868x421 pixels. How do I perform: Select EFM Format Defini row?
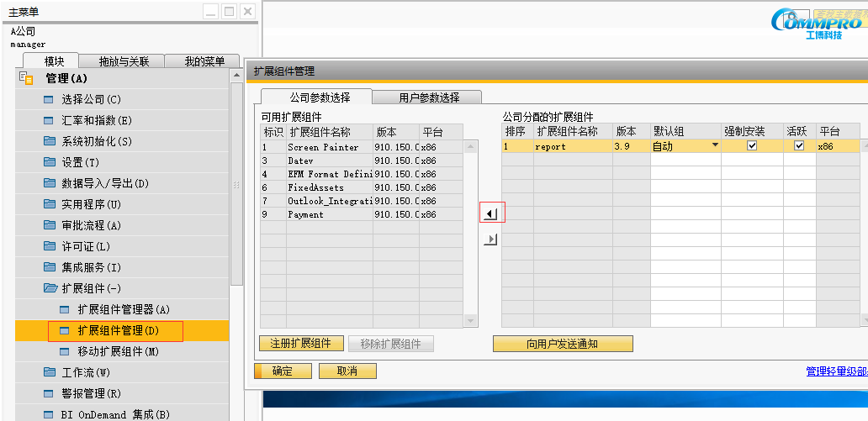[362, 174]
